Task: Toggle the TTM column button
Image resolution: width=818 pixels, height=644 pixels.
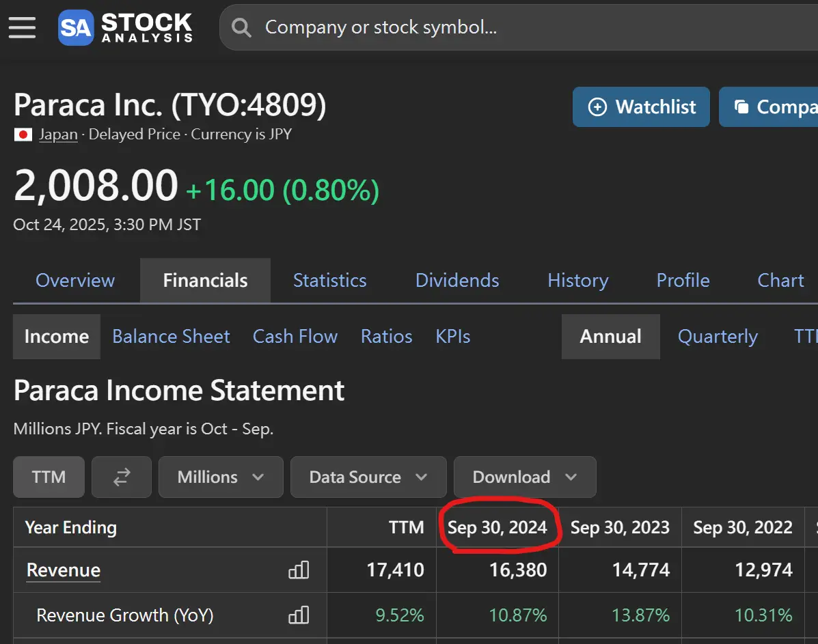Action: point(49,477)
